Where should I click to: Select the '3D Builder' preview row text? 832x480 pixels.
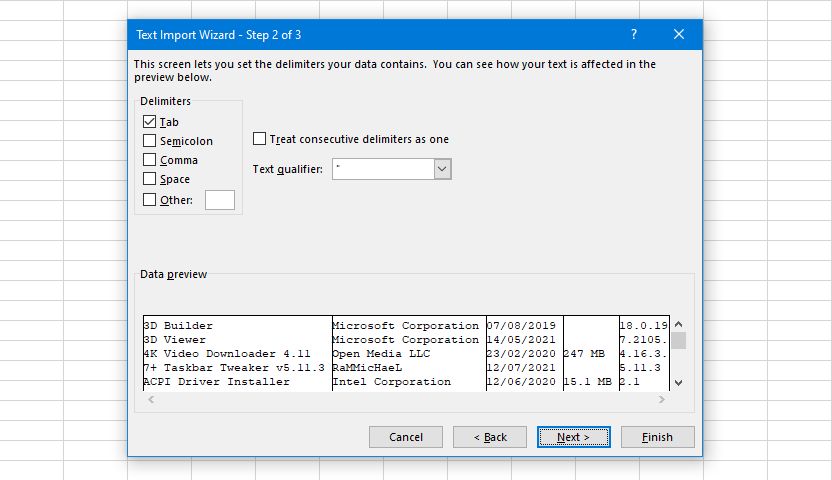pyautogui.click(x=178, y=326)
